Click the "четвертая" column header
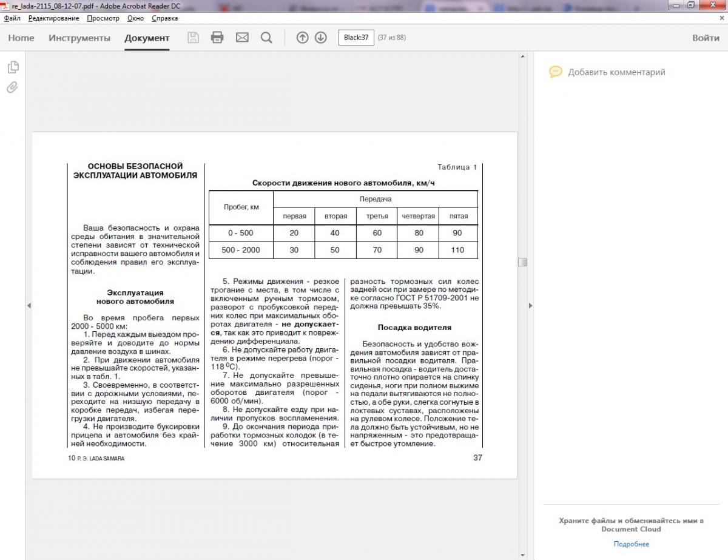The height and width of the screenshot is (560, 728). (418, 216)
